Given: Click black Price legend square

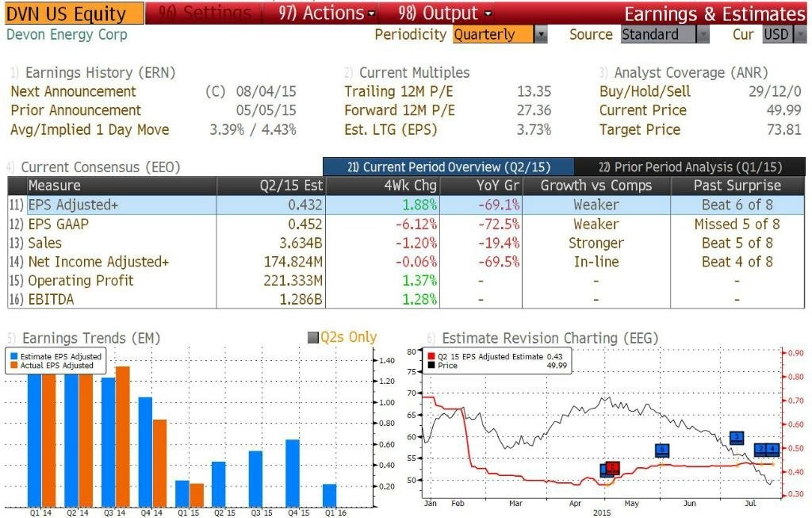Looking at the screenshot, I should click(431, 365).
